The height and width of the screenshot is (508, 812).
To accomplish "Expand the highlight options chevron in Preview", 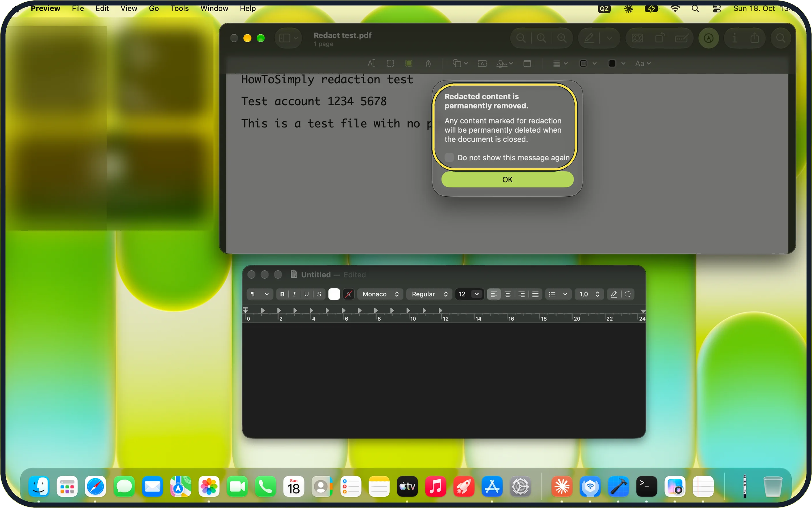I will 609,38.
